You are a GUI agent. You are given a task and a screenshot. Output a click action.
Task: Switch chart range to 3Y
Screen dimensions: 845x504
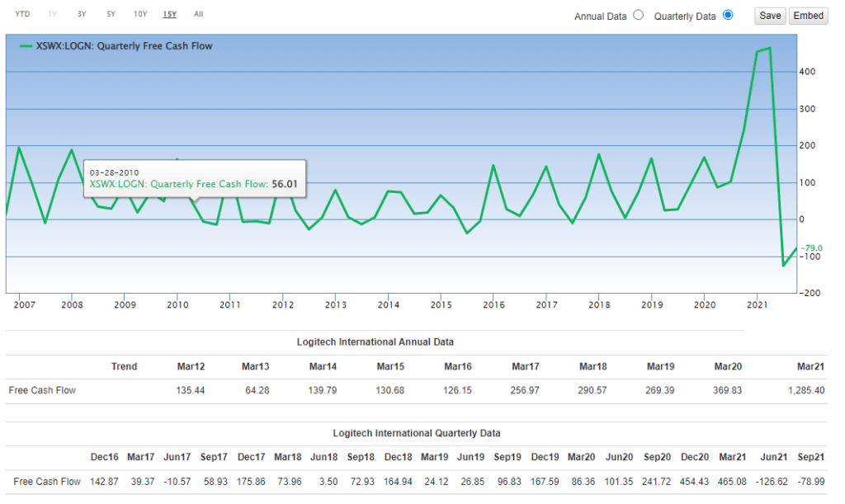point(82,14)
